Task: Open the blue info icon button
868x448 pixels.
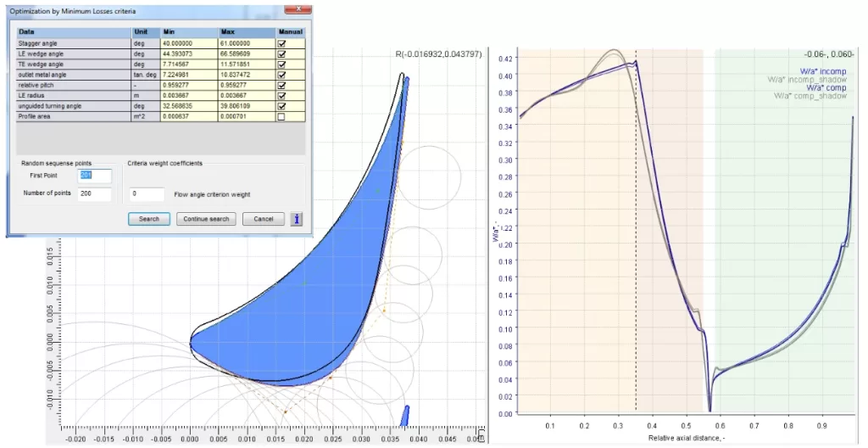Action: tap(297, 219)
